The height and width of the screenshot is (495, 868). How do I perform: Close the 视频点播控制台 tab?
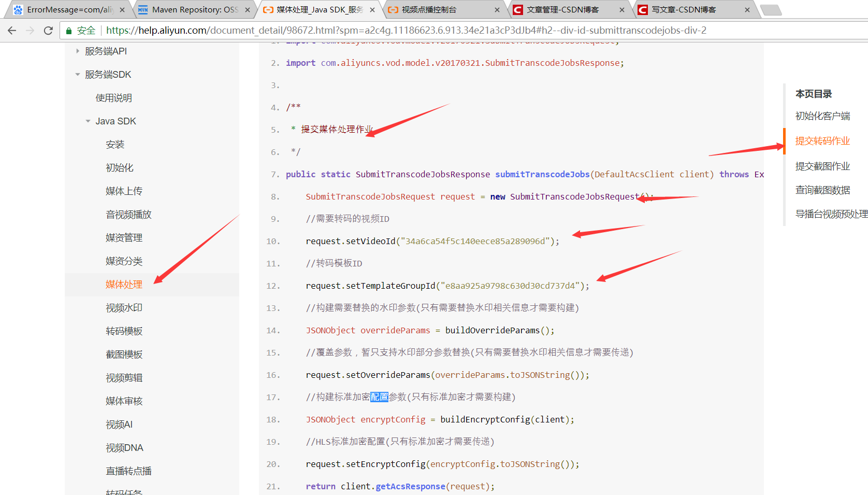click(x=497, y=10)
